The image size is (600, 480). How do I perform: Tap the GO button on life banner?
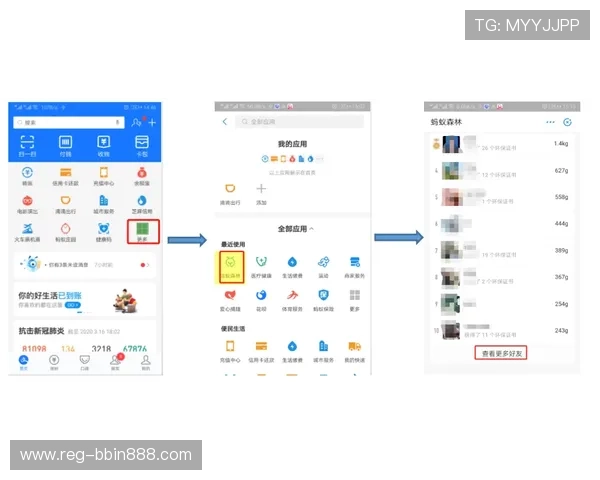tap(73, 305)
